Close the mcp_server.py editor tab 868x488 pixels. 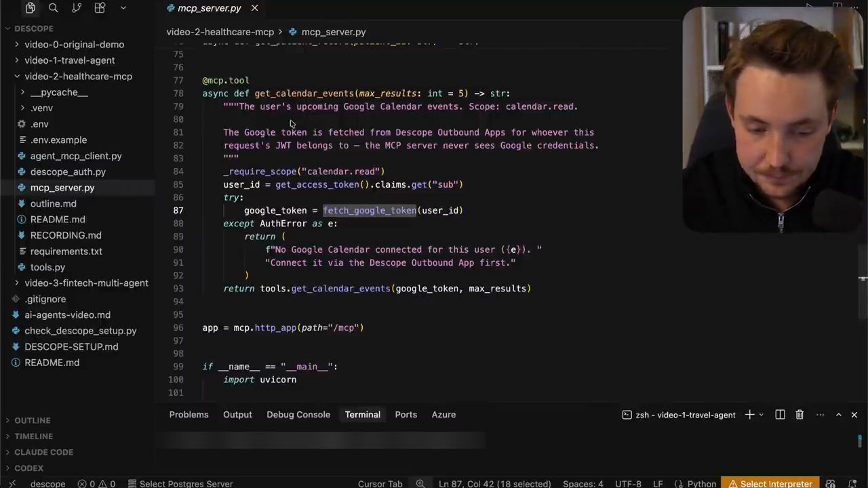[x=254, y=8]
